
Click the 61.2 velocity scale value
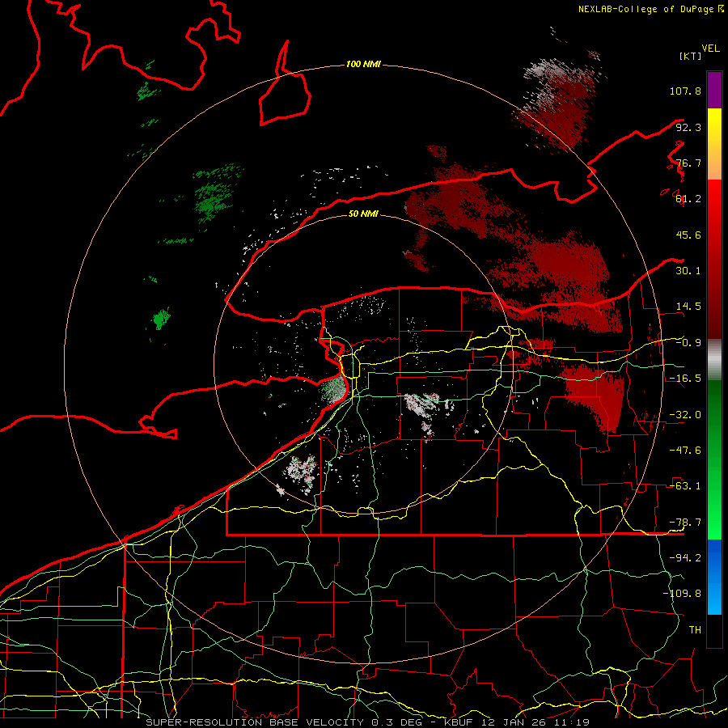pyautogui.click(x=688, y=199)
